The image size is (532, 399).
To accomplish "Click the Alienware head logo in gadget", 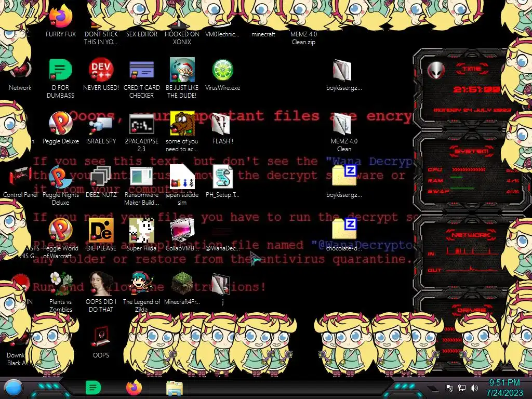I will point(436,71).
